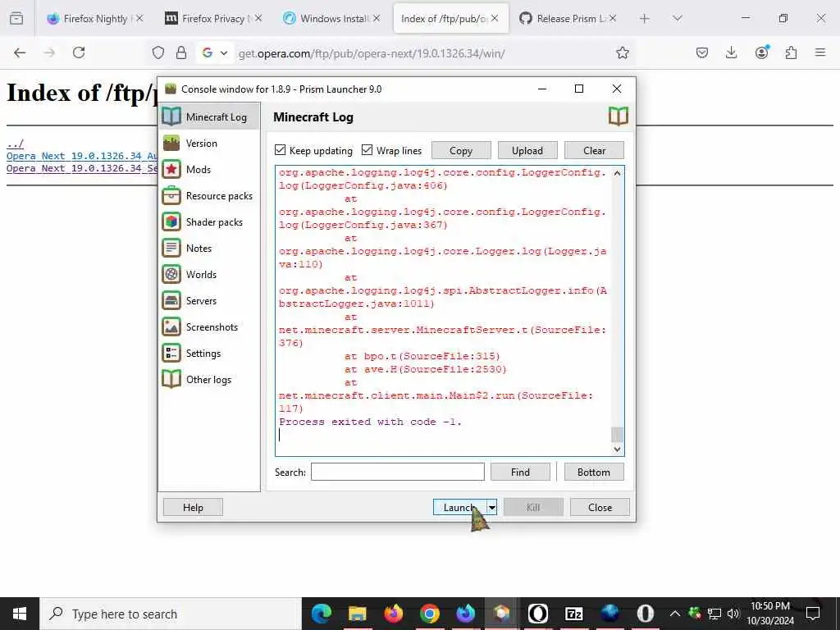Image resolution: width=840 pixels, height=630 pixels.
Task: Click the Launch button
Action: point(459,507)
